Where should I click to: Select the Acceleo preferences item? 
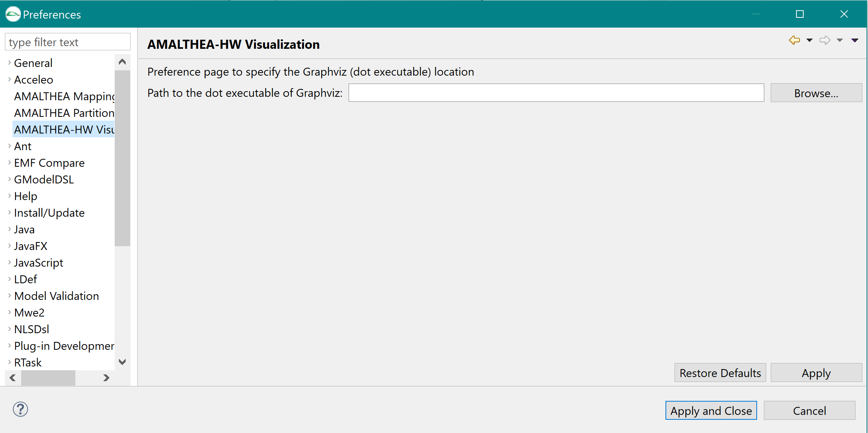click(34, 79)
